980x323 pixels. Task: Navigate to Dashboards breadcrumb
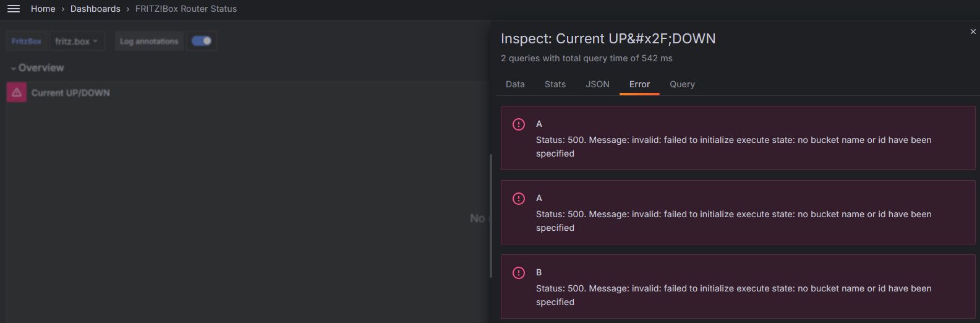95,9
